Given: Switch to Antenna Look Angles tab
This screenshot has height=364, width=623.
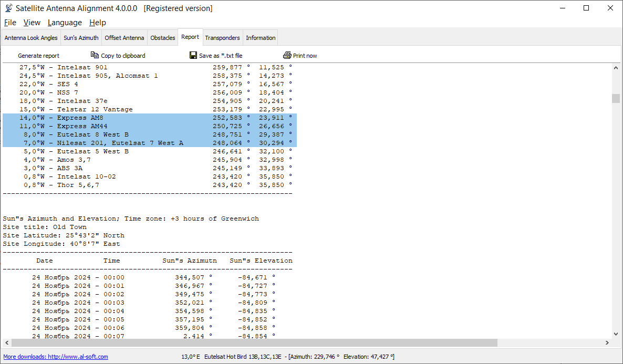Looking at the screenshot, I should pyautogui.click(x=31, y=38).
